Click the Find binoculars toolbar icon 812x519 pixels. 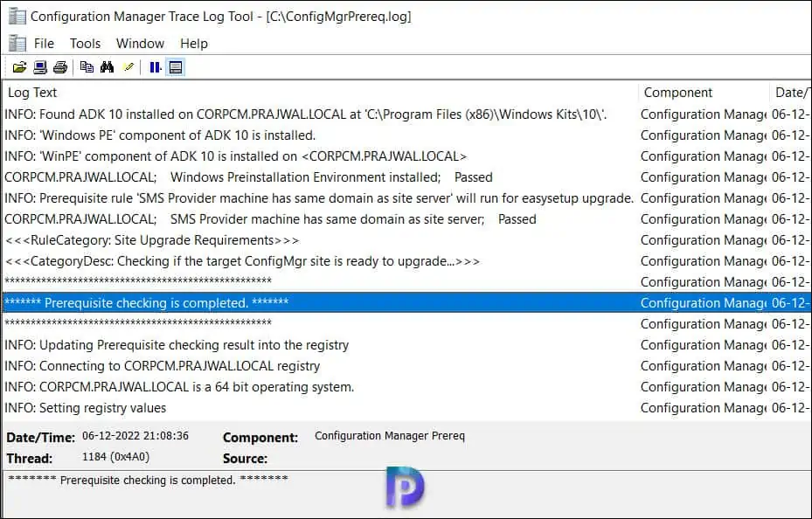click(x=108, y=67)
